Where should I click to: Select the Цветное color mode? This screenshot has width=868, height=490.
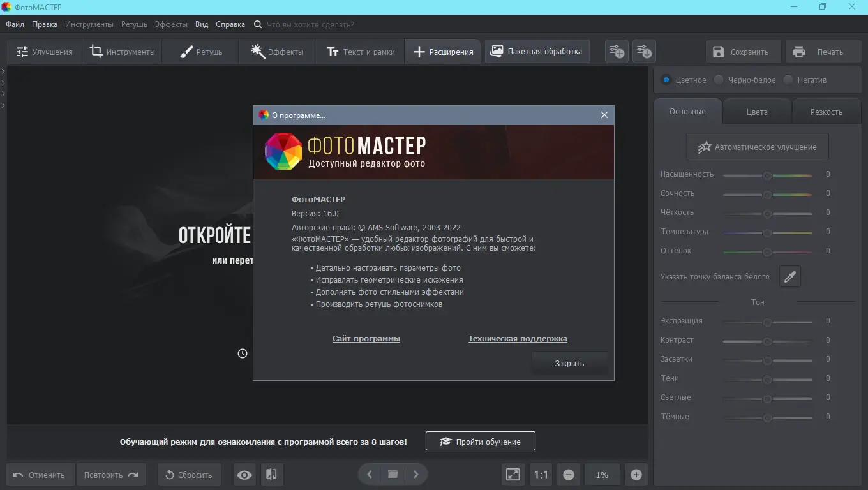point(666,80)
